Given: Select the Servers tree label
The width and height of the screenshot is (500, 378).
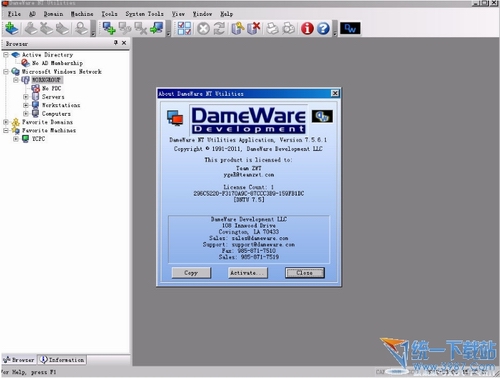Looking at the screenshot, I should coord(53,97).
